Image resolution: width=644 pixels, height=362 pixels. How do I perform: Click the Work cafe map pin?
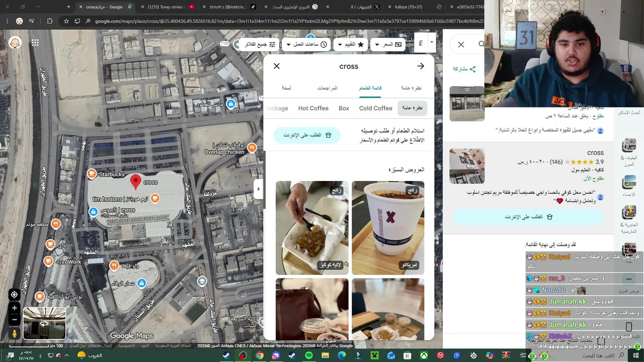click(x=48, y=261)
